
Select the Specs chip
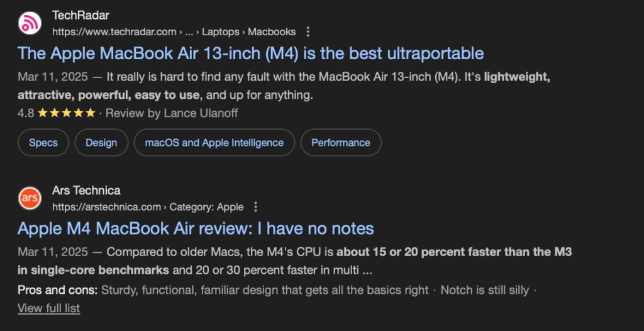point(43,143)
